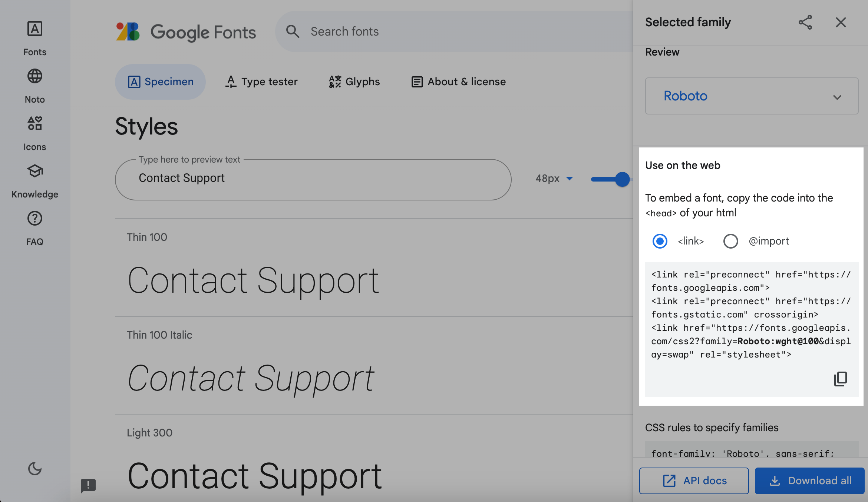Open the About & license tab
Image resolution: width=868 pixels, height=502 pixels.
click(x=458, y=82)
